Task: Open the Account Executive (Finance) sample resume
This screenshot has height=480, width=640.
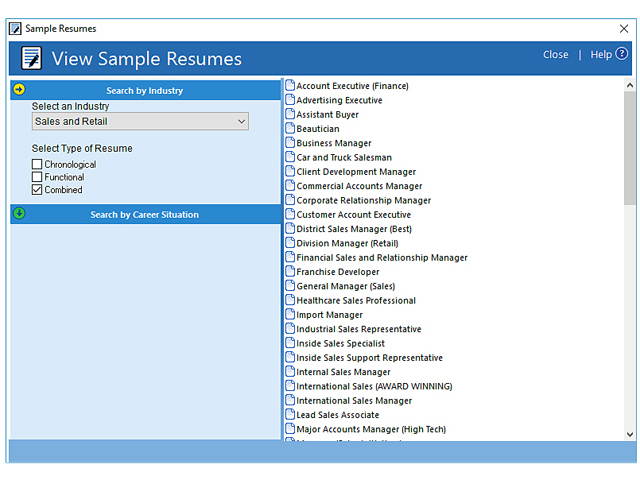Action: tap(352, 86)
